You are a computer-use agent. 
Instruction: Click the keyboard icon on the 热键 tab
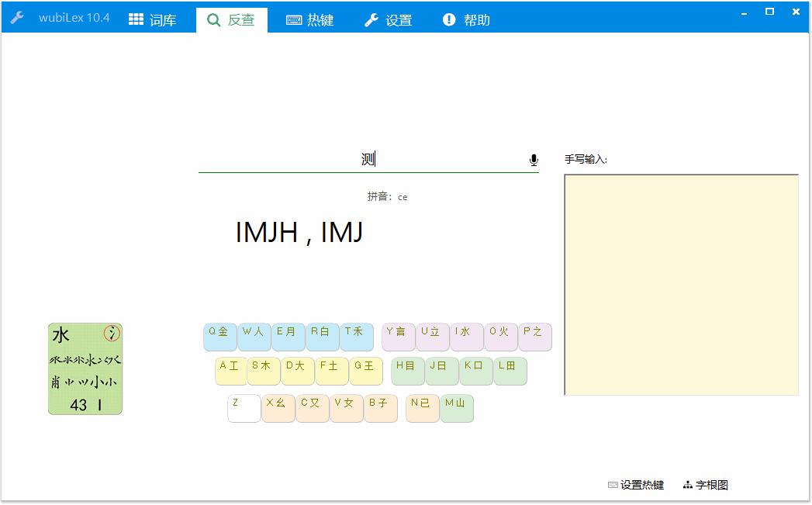pos(295,20)
